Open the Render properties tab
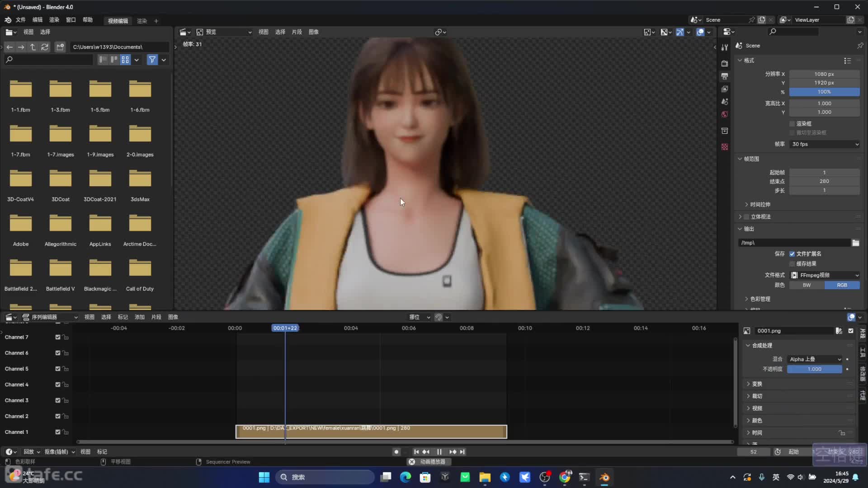Screen dimensions: 868x488 (725, 63)
